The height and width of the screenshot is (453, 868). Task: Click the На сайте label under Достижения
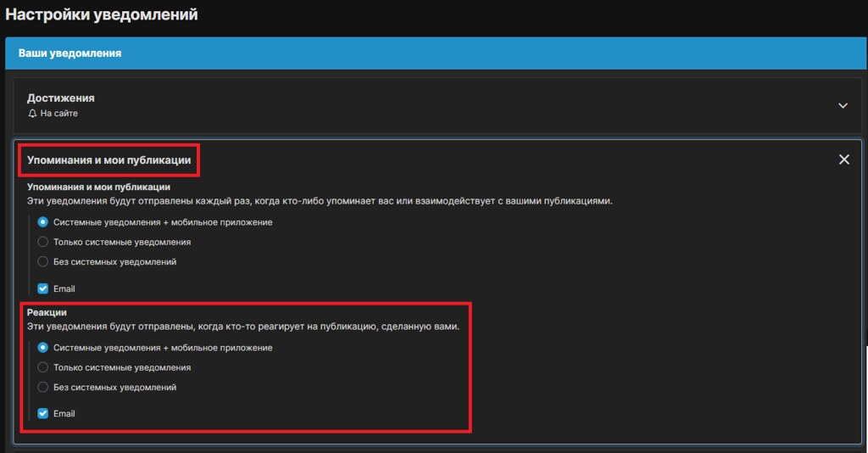(59, 113)
